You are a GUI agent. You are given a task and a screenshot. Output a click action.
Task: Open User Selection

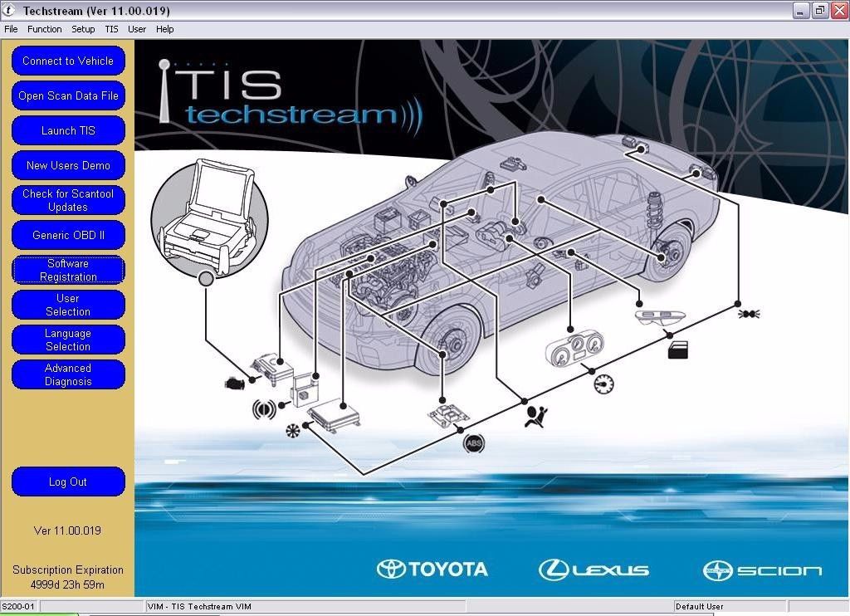(68, 305)
